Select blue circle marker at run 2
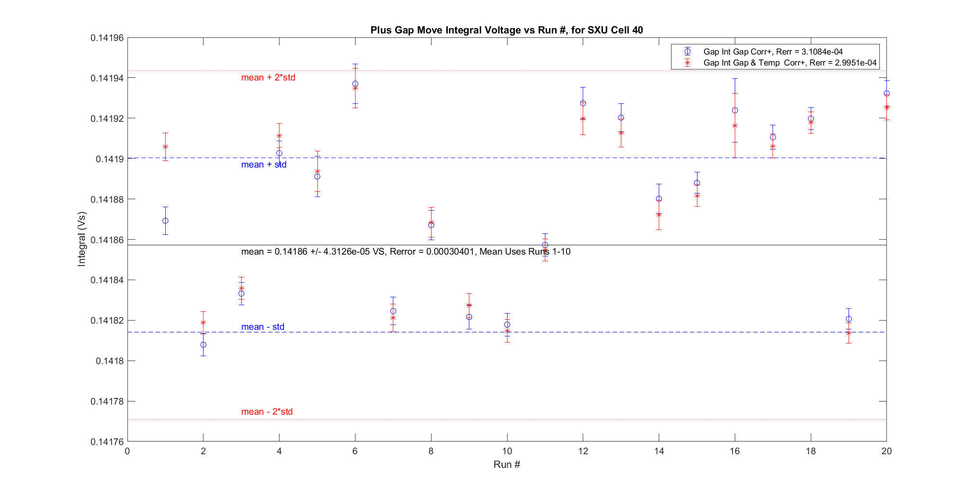 (203, 345)
